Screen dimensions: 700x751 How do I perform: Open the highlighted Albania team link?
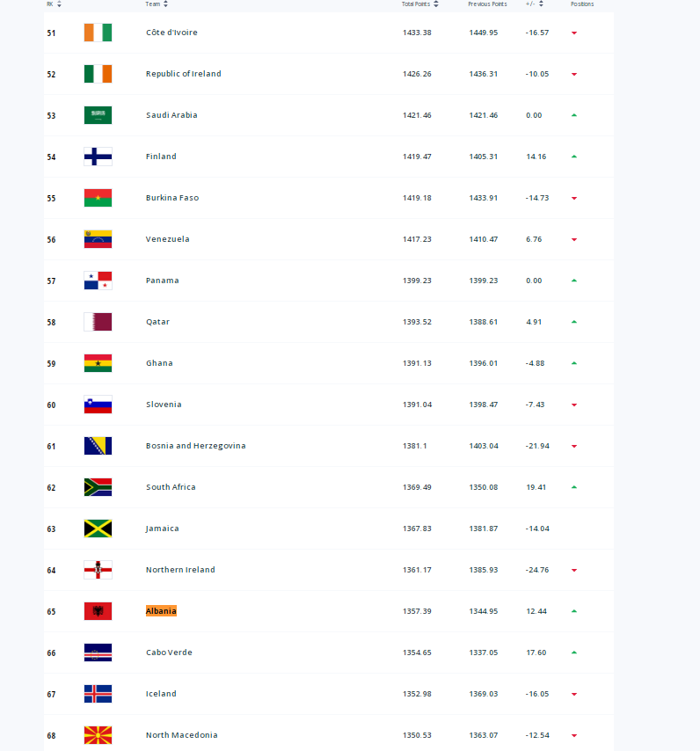tap(161, 611)
